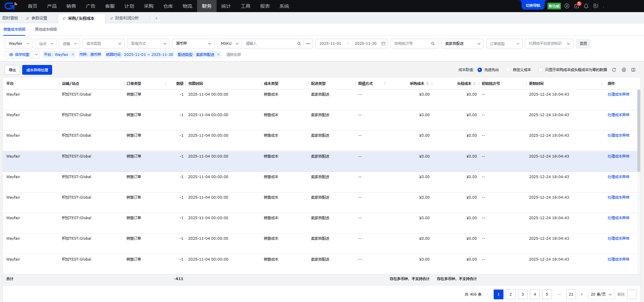This screenshot has width=644, height=302.
Task: Remove the 平台: Wayfair filter tag
Action: tap(73, 55)
